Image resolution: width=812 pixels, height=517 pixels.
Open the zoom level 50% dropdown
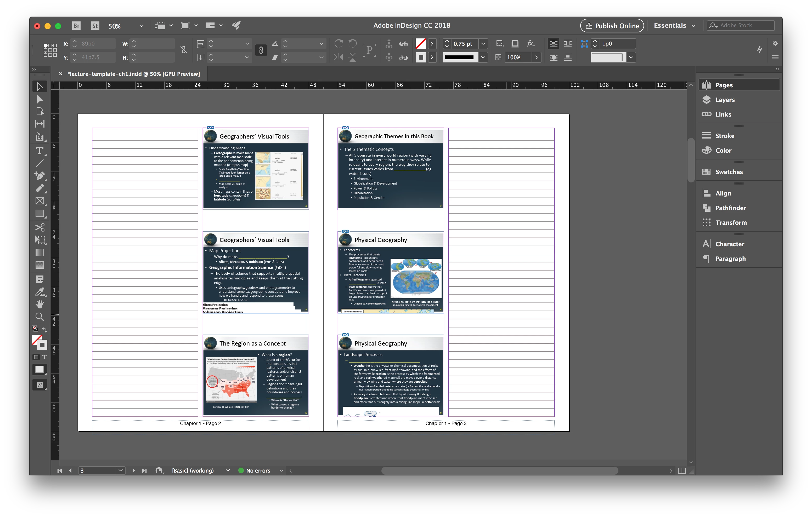tap(141, 26)
